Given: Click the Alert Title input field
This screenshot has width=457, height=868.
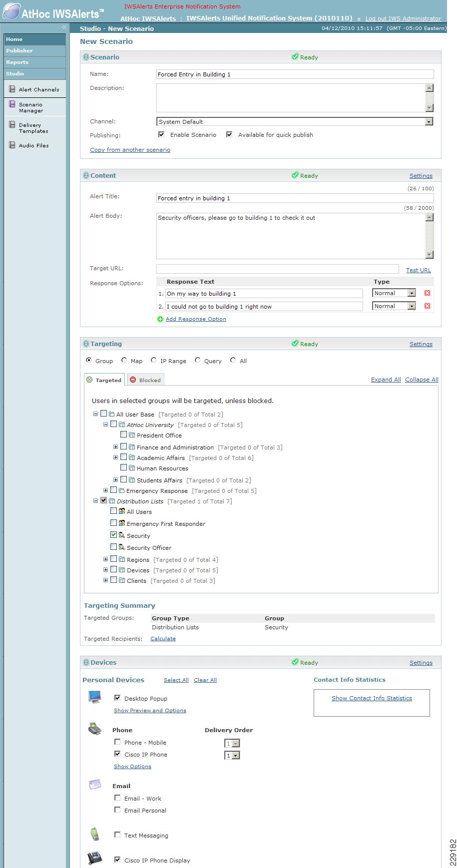Looking at the screenshot, I should tap(295, 198).
